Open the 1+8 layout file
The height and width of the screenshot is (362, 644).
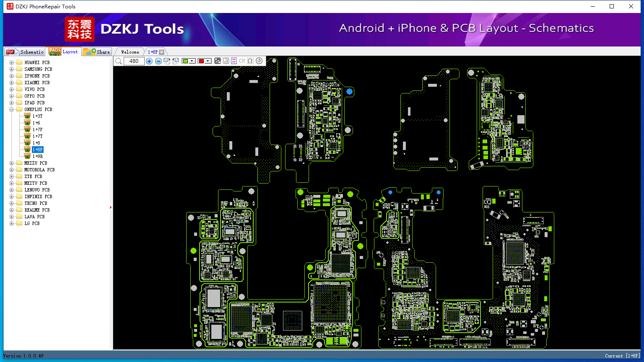tap(36, 143)
